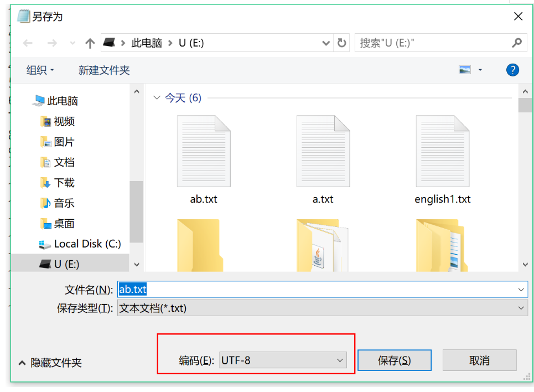This screenshot has height=392, width=534.
Task: Click the blue help question mark icon
Action: coord(512,70)
